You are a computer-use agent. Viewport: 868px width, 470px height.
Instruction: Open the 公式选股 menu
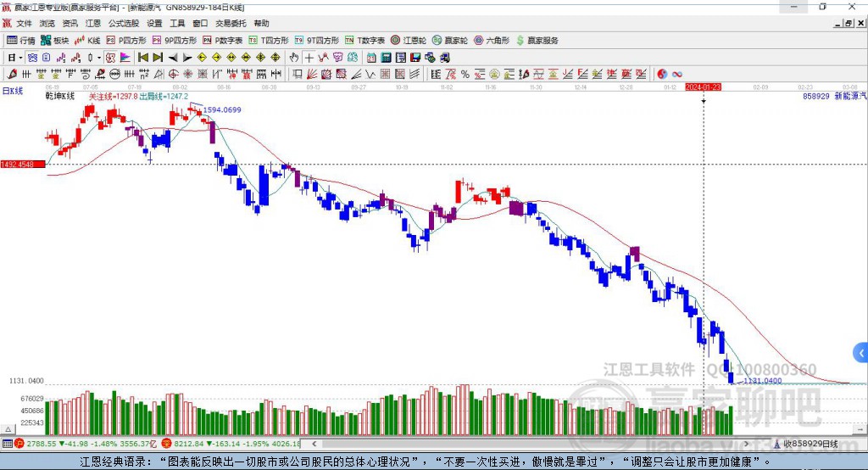coord(123,24)
